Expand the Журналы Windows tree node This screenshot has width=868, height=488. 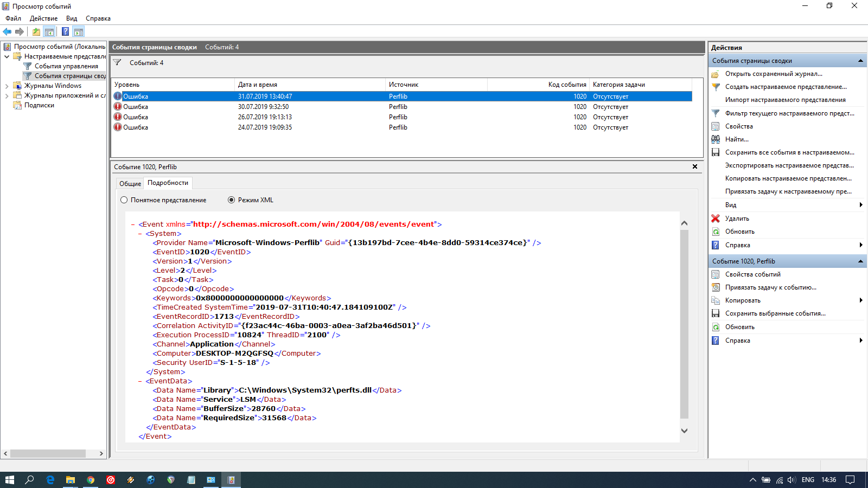pyautogui.click(x=7, y=86)
